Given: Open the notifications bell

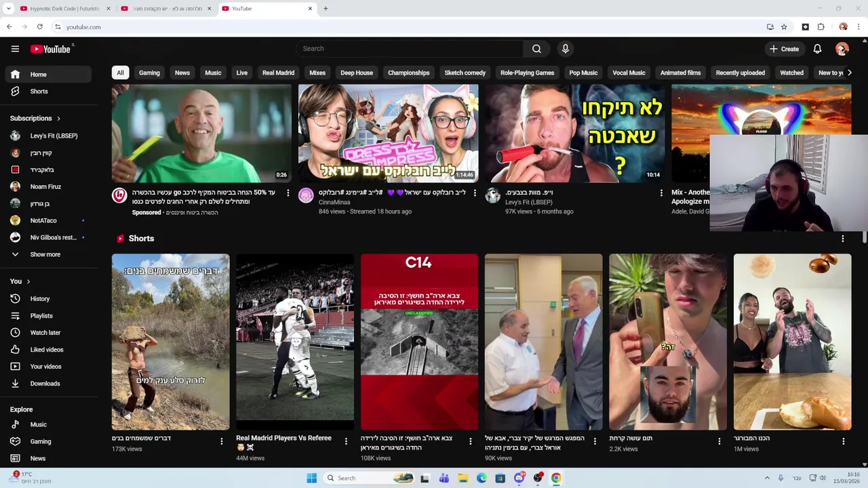Looking at the screenshot, I should coord(817,49).
